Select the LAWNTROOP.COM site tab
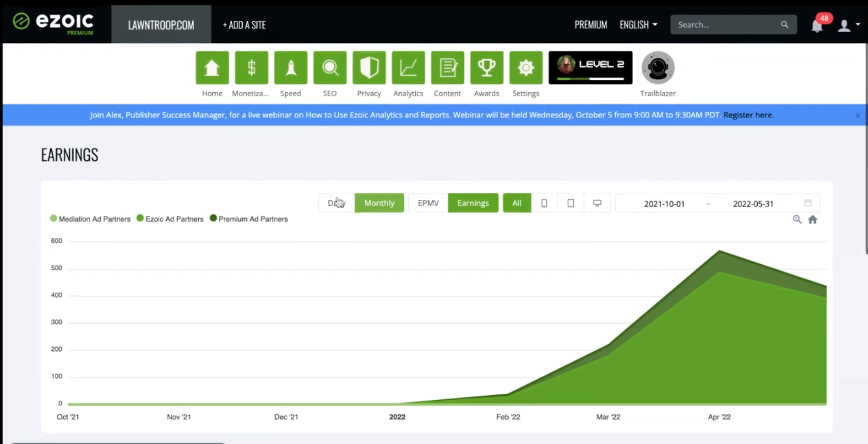The width and height of the screenshot is (868, 444). click(x=161, y=24)
